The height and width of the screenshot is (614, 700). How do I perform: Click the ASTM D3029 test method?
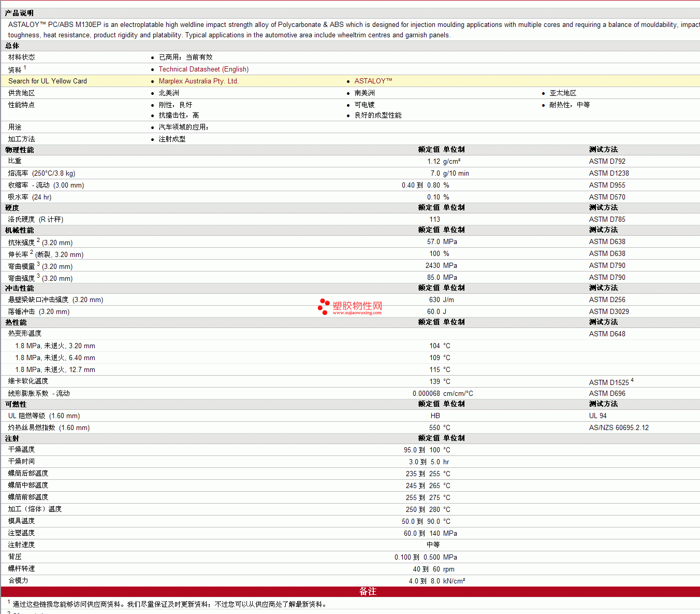(609, 311)
